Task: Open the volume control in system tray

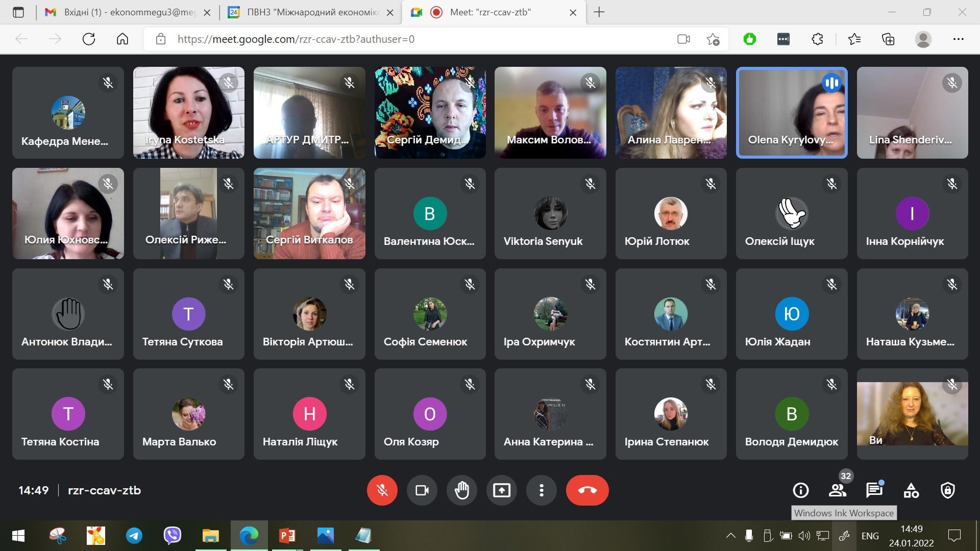Action: coord(804,536)
